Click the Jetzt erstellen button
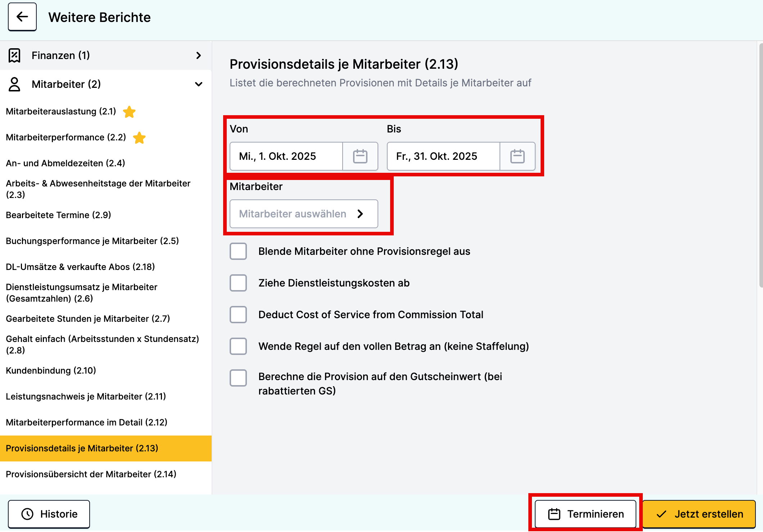The width and height of the screenshot is (763, 532). pyautogui.click(x=699, y=514)
